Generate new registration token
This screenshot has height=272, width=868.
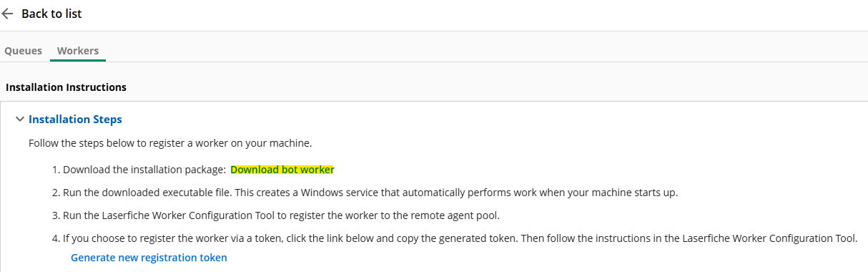tap(149, 258)
